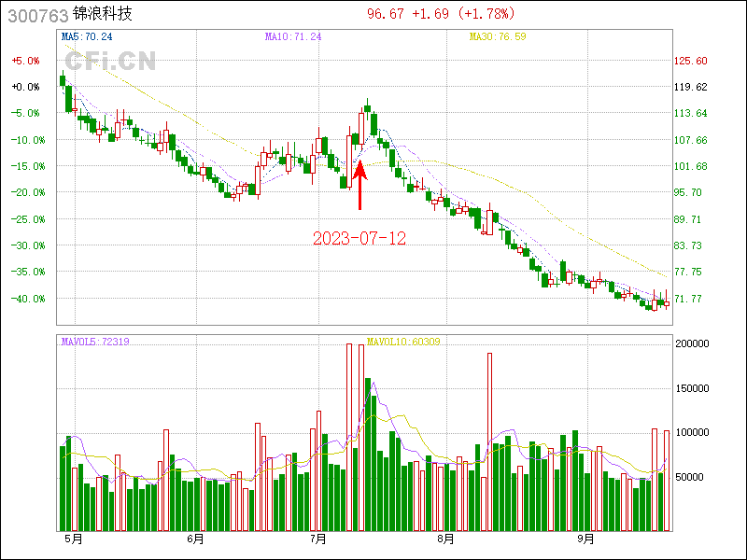This screenshot has height=560, width=747.
Task: Select the MAVOL10:60309 volume label
Action: (403, 343)
